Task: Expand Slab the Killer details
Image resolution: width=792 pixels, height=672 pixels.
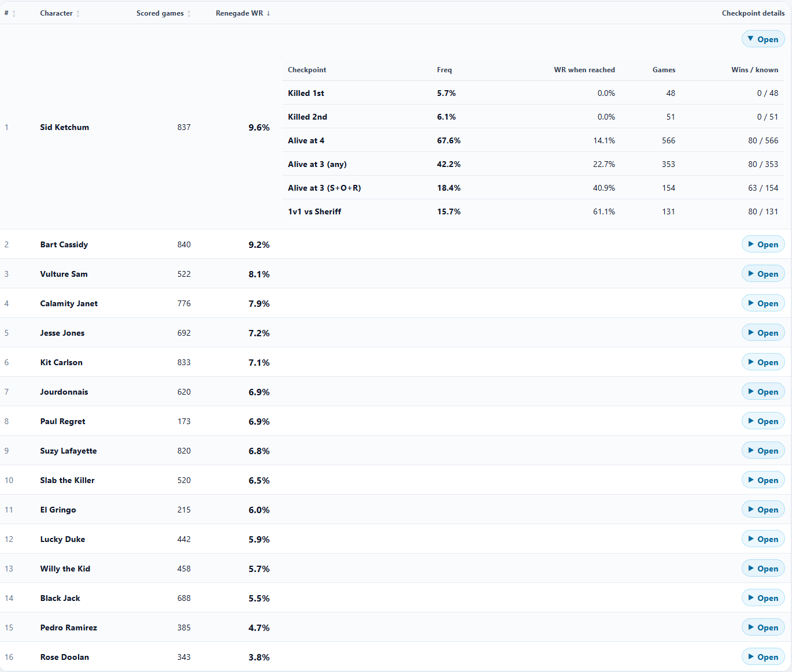Action: [x=763, y=480]
